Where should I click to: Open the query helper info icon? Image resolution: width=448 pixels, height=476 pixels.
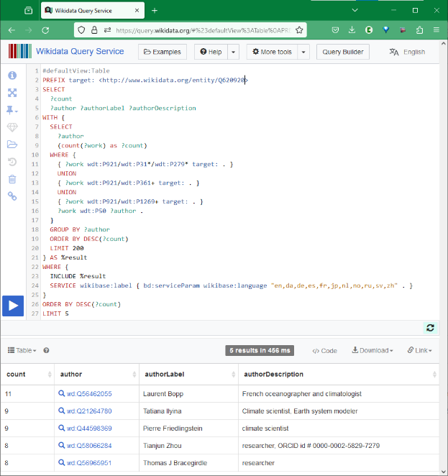pos(12,75)
